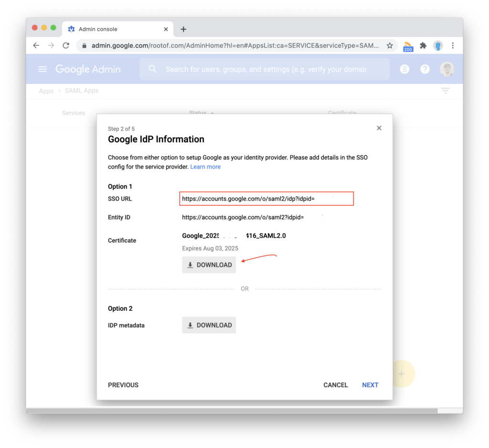
Task: Open the RSS extension with 200 badge
Action: (x=408, y=46)
